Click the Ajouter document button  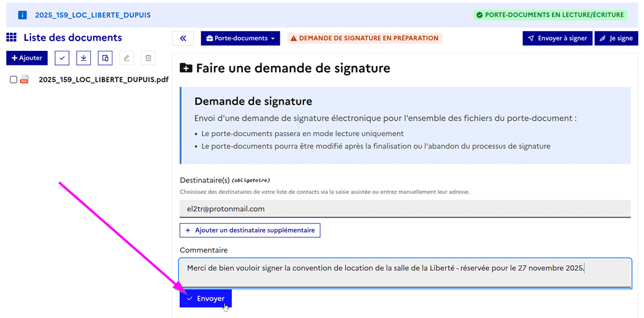pos(27,58)
